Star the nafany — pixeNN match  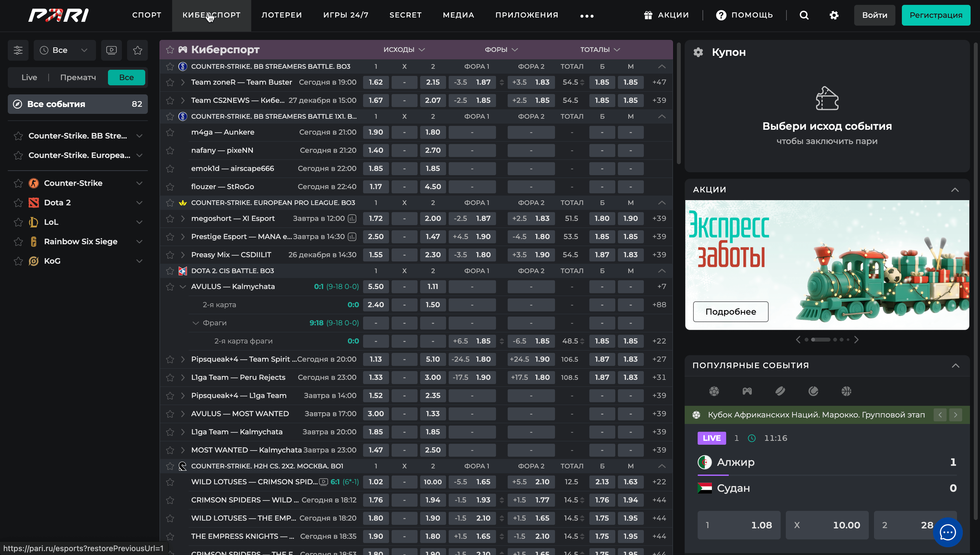pyautogui.click(x=170, y=151)
